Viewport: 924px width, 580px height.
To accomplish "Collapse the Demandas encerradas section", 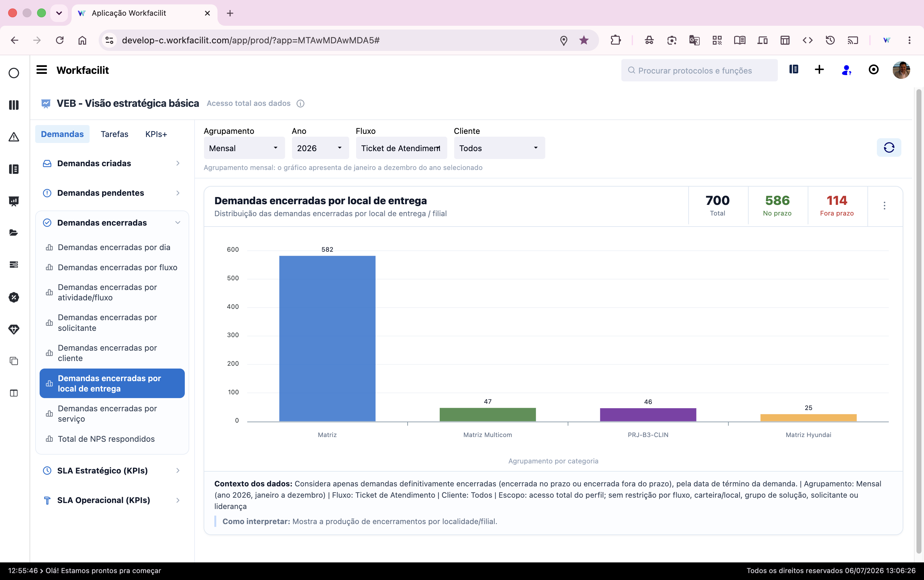I will [x=112, y=223].
